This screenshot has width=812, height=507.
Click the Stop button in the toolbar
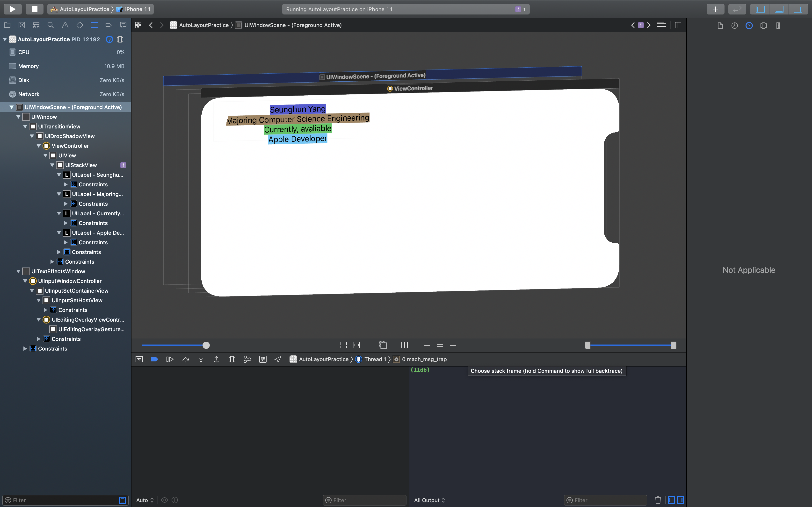pyautogui.click(x=34, y=9)
